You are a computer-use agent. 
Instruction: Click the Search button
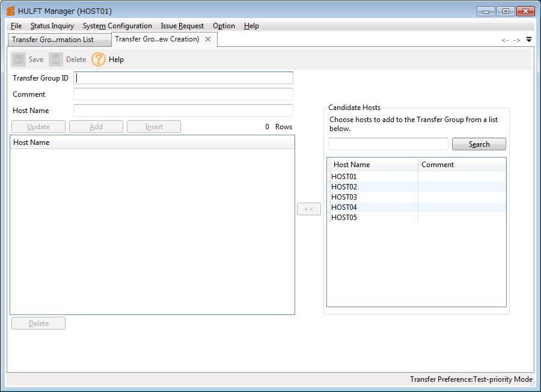coord(479,144)
